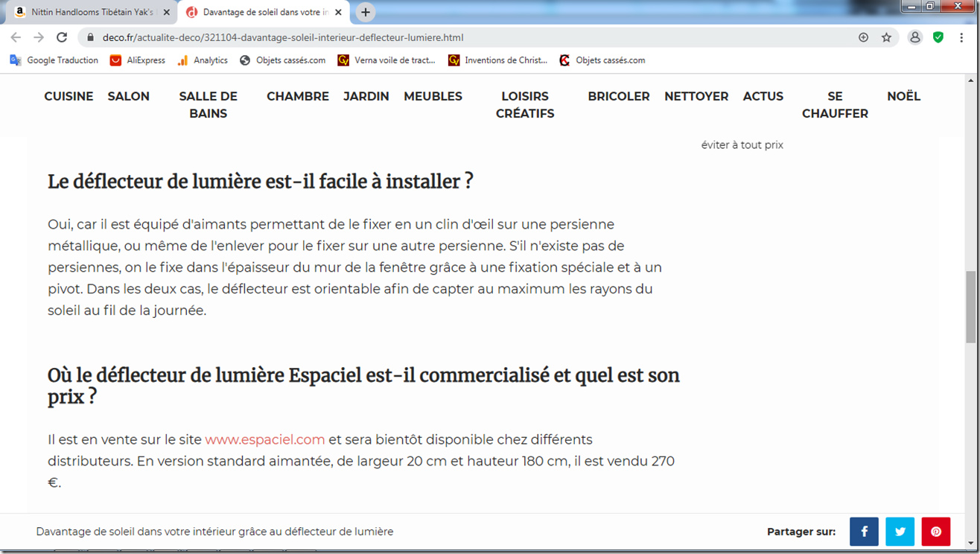980x554 pixels.
Task: Close the Nittin Handlooms Amazon tab
Action: pyautogui.click(x=166, y=13)
